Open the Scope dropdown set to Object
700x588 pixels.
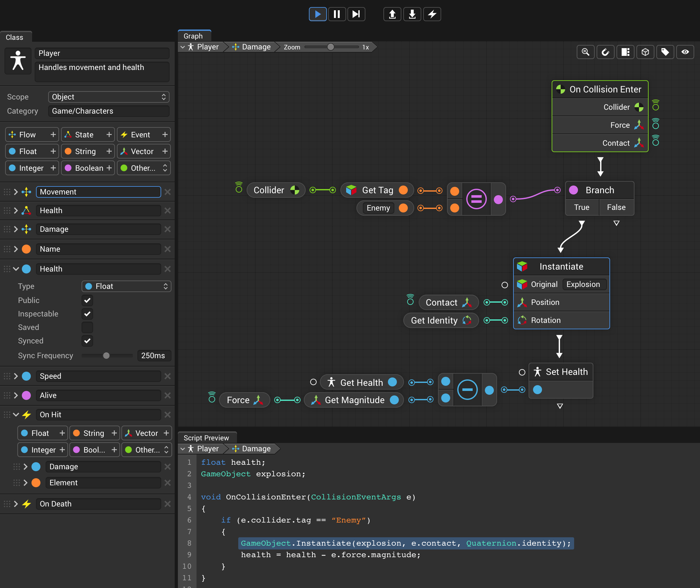[109, 97]
